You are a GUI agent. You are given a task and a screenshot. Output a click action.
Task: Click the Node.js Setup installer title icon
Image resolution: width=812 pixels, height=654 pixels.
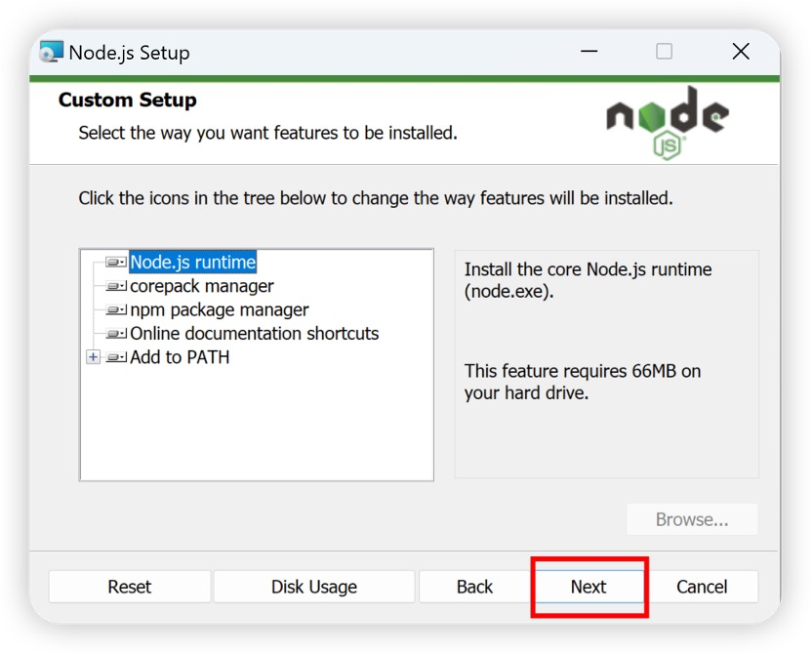pyautogui.click(x=52, y=52)
